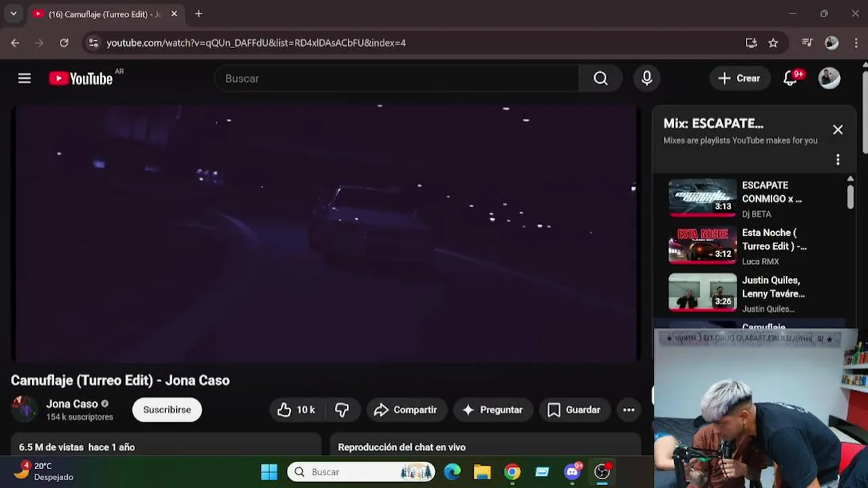Like the video with 10 k likes
868x488 pixels.
click(296, 409)
